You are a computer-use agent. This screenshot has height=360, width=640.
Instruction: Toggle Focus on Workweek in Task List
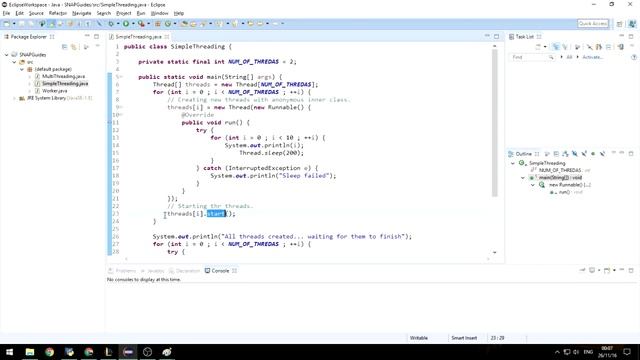click(x=577, y=47)
